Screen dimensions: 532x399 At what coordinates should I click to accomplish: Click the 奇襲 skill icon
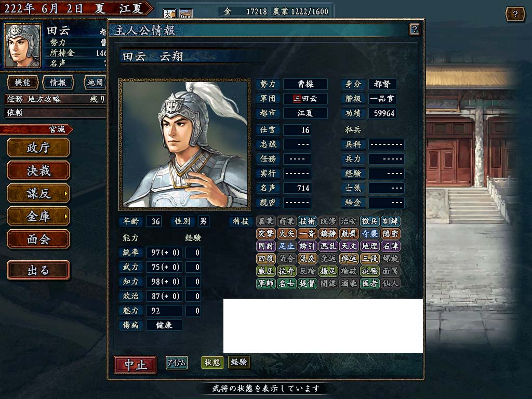click(x=369, y=234)
